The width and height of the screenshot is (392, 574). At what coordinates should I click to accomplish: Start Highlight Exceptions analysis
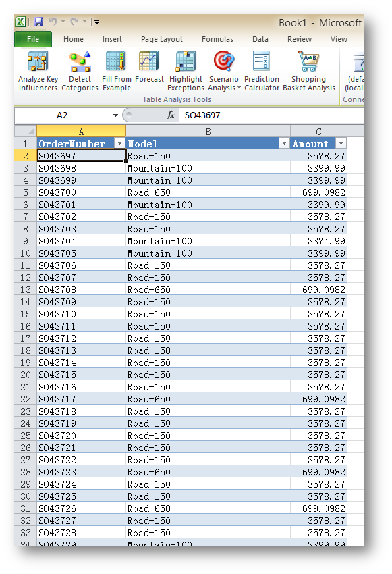click(186, 72)
